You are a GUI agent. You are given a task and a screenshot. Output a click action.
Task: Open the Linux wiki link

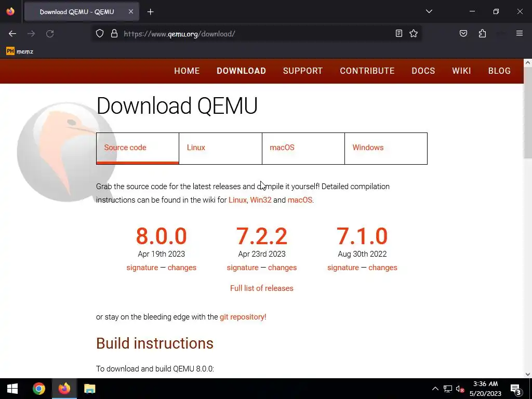tap(237, 200)
